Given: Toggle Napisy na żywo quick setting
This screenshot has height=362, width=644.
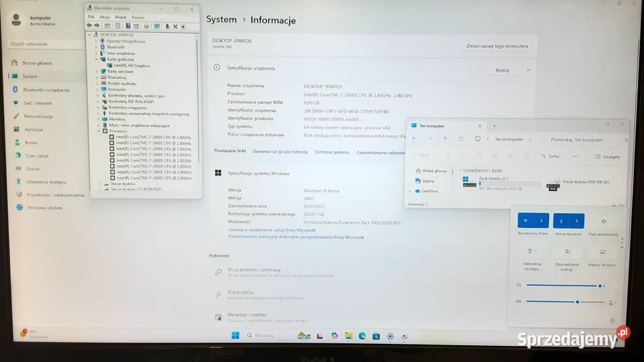Looking at the screenshot, I should 602,251.
